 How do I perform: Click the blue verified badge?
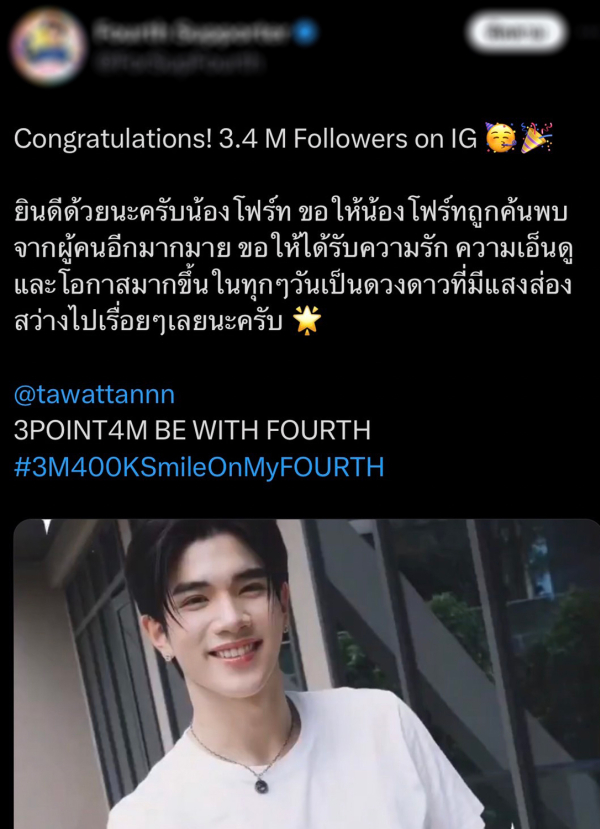(306, 33)
